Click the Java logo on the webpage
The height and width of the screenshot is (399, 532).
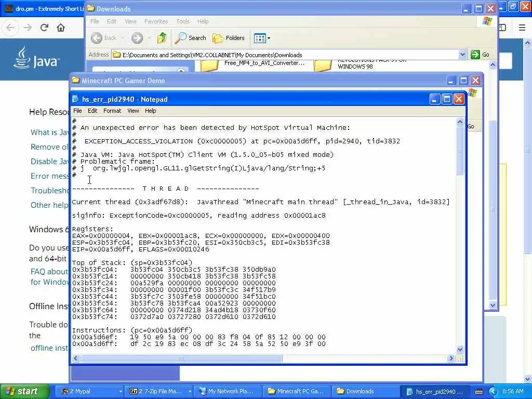pos(37,58)
